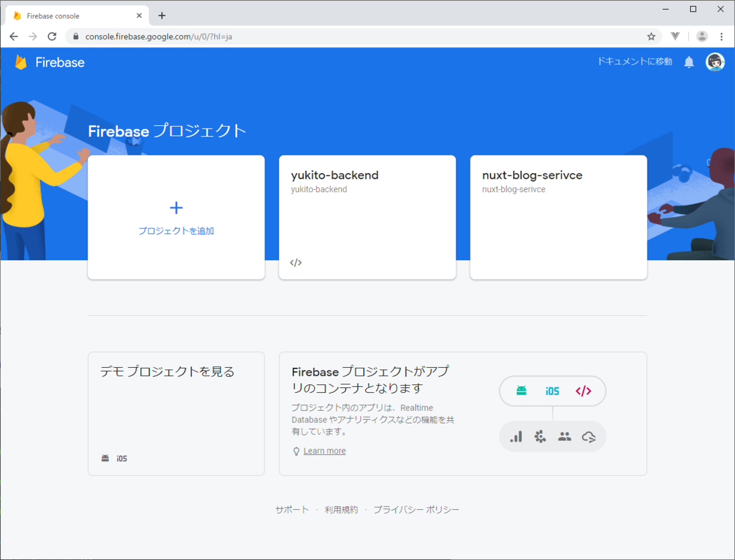Open the nuxt-blog-serivce project card
Screen dimensions: 735x560
[559, 217]
